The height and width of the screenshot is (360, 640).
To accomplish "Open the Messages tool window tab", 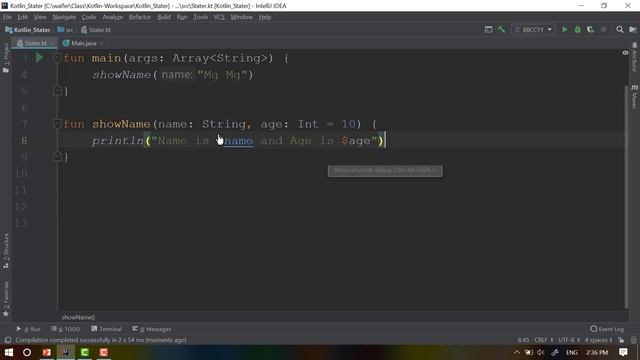I will coord(151,329).
